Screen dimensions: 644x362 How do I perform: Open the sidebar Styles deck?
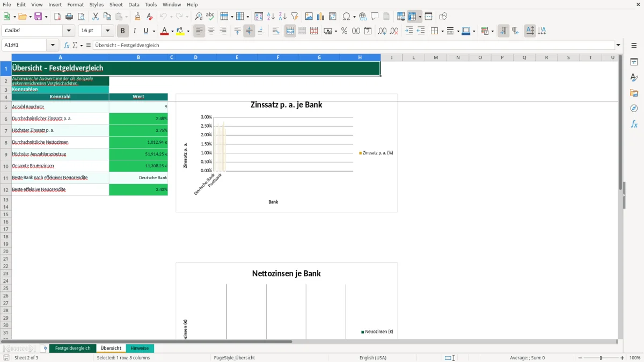click(634, 78)
